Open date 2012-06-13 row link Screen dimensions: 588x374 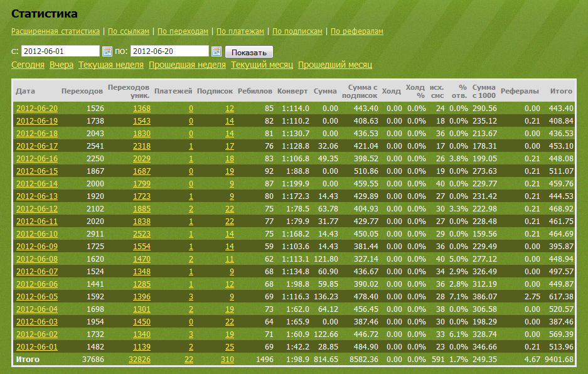pyautogui.click(x=37, y=196)
